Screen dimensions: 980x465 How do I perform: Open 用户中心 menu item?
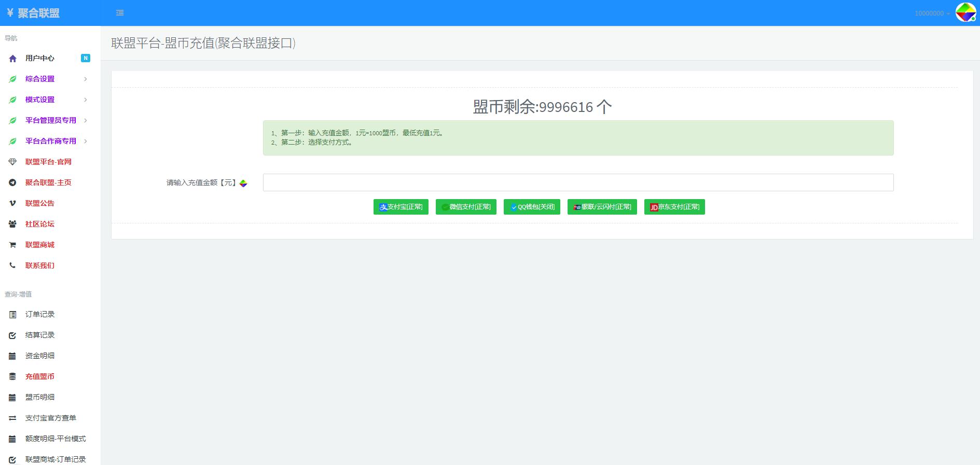pyautogui.click(x=40, y=58)
